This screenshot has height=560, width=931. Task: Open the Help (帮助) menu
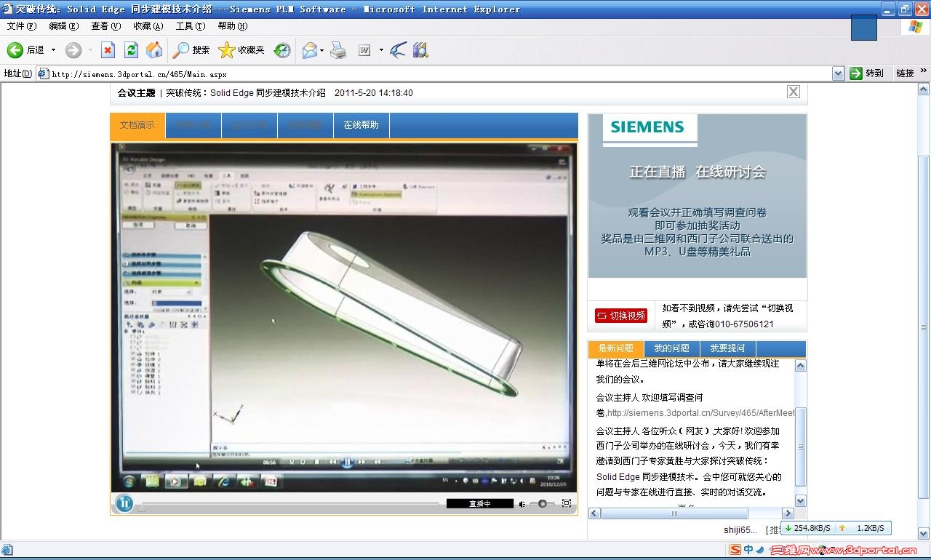(232, 26)
